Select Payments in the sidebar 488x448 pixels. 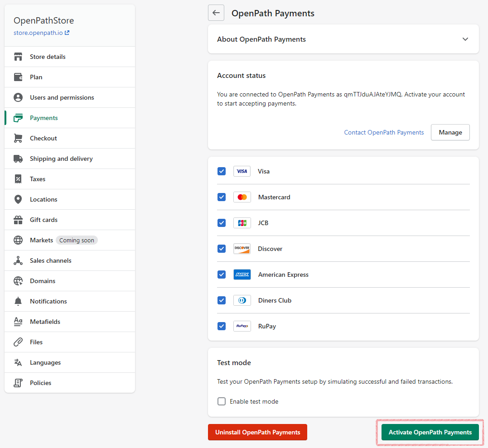(70, 118)
